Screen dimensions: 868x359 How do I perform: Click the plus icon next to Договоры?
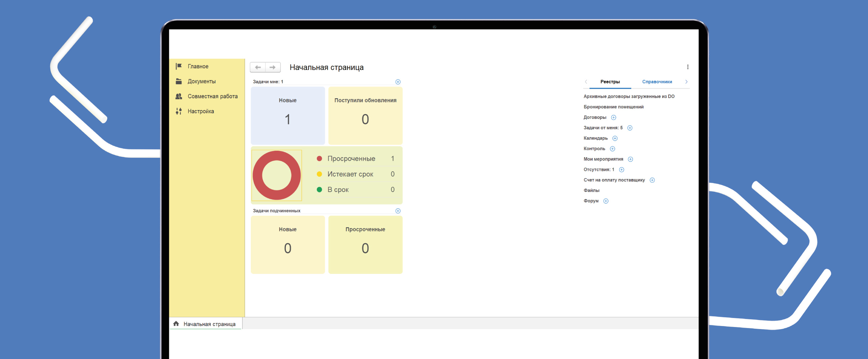click(x=613, y=118)
